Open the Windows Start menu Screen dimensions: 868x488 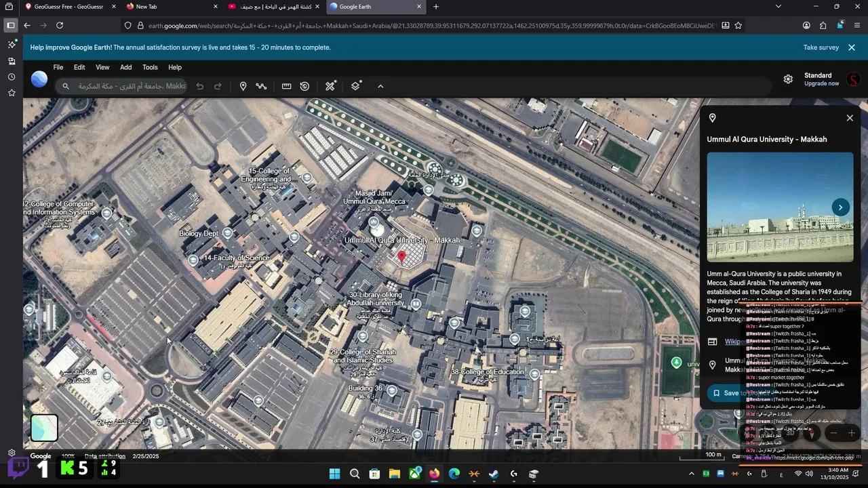pyautogui.click(x=335, y=474)
